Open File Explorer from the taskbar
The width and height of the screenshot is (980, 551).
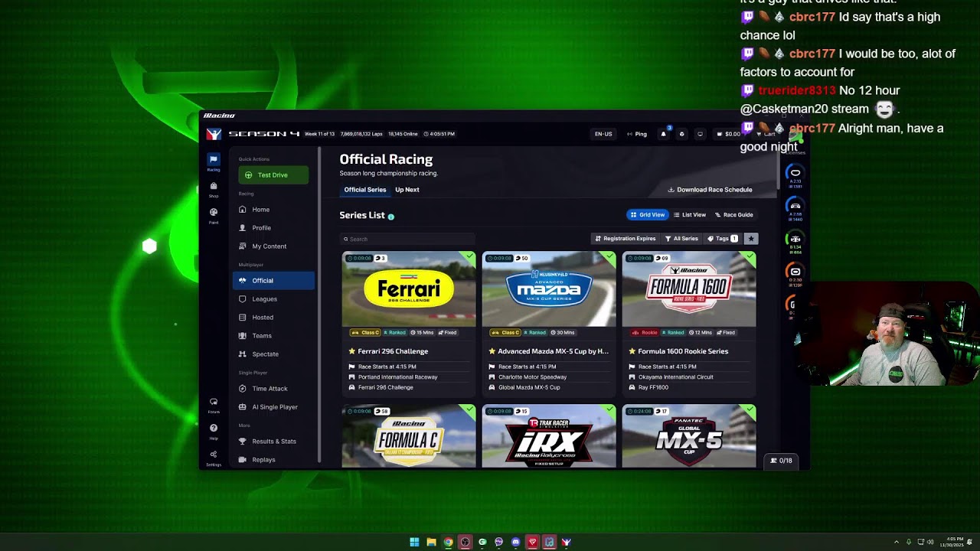(431, 542)
